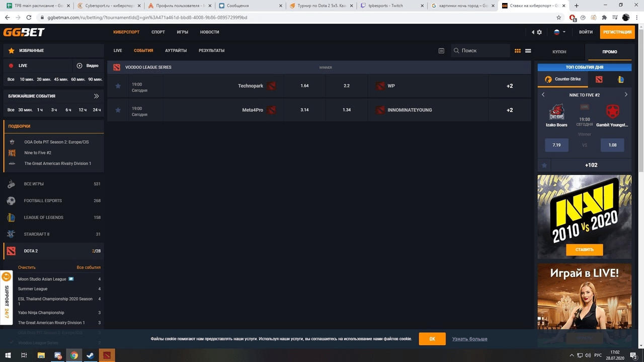The width and height of the screenshot is (644, 362).
Task: Select the АУТРАЙТЫ tab
Action: 176,51
